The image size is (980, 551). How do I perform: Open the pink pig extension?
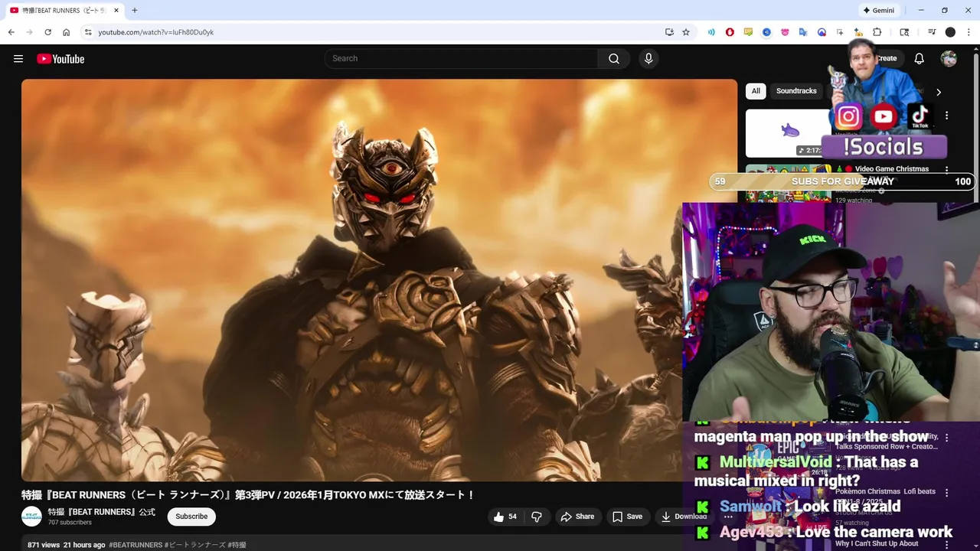point(785,32)
